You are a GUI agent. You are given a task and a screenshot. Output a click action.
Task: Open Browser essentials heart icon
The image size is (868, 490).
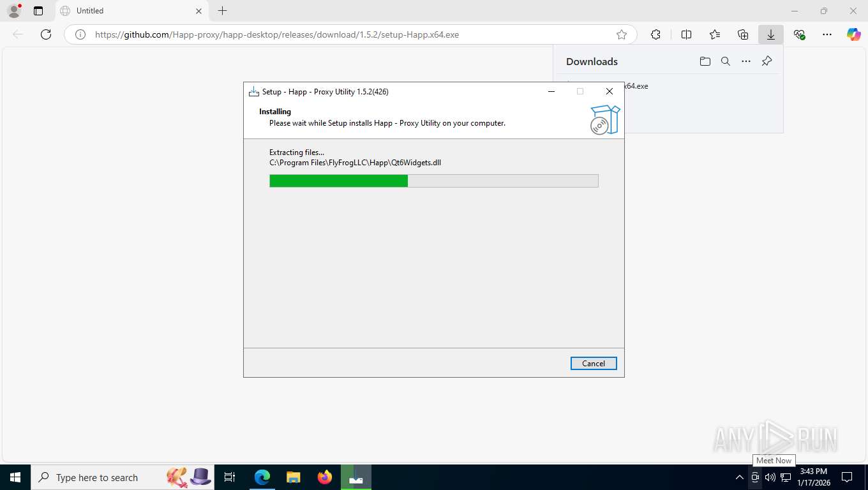point(799,34)
